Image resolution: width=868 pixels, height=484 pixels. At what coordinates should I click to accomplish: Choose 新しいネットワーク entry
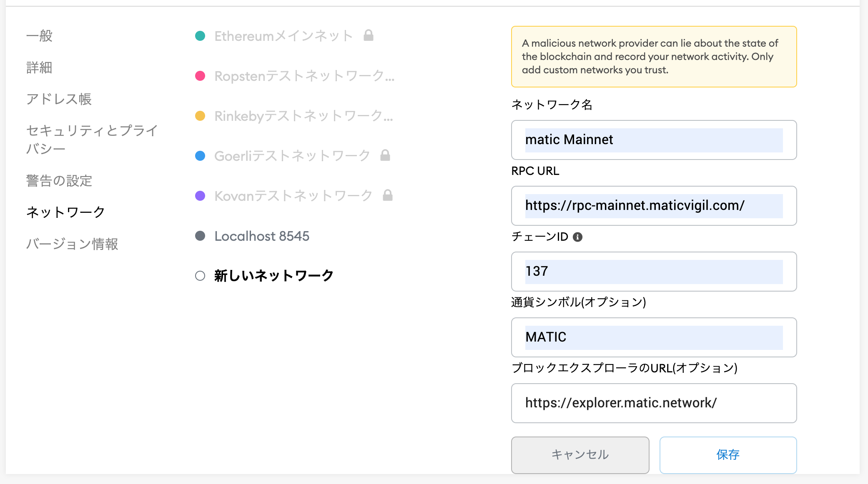274,276
